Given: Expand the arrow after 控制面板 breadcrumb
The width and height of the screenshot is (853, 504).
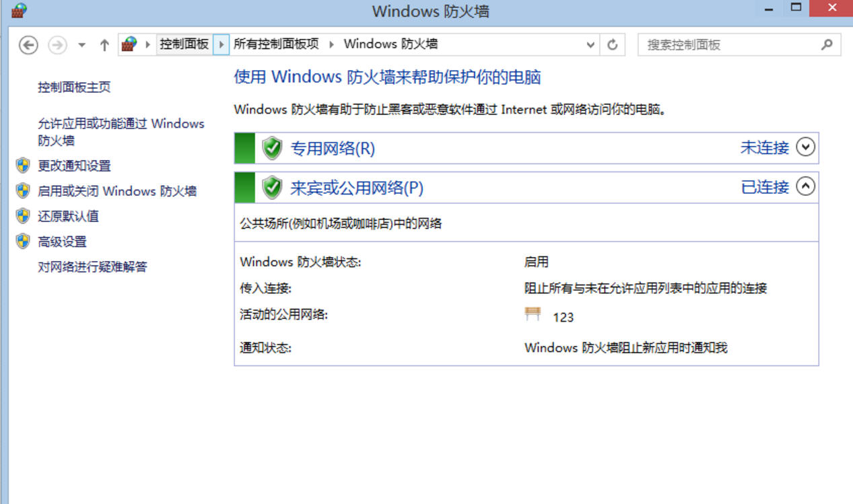Looking at the screenshot, I should click(x=221, y=44).
